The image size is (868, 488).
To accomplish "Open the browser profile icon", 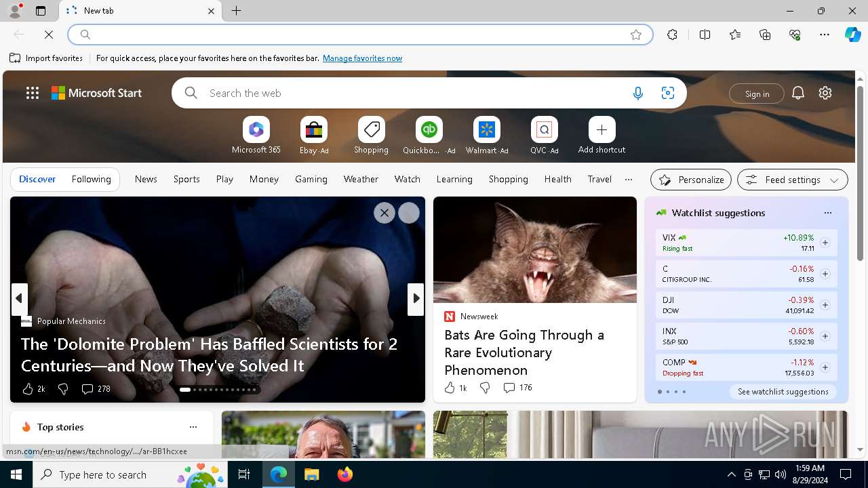I will pos(15,11).
